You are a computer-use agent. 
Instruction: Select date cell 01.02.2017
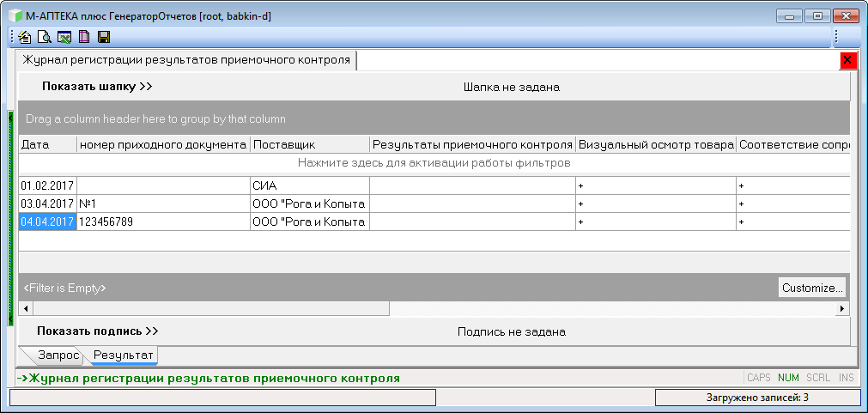pos(47,185)
